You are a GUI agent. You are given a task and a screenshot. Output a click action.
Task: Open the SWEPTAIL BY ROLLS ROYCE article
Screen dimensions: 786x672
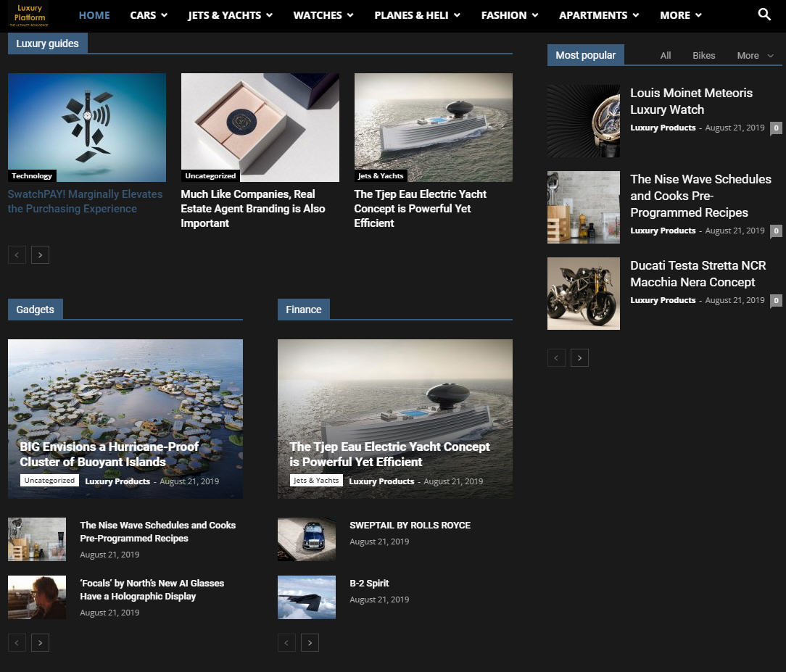[410, 525]
